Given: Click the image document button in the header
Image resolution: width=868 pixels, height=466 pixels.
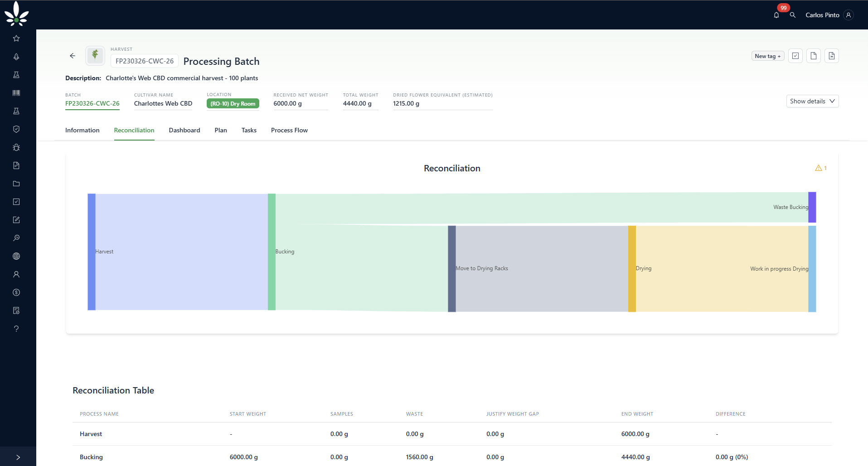Looking at the screenshot, I should pos(832,56).
